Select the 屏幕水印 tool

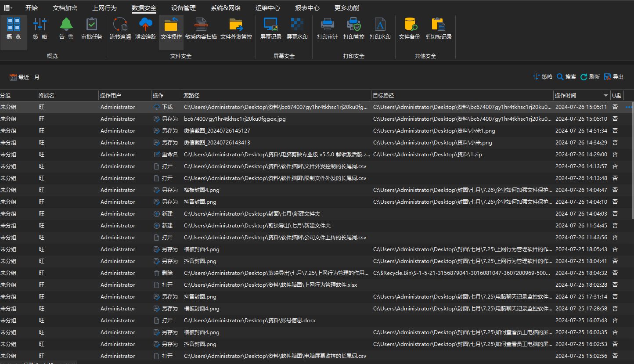297,29
